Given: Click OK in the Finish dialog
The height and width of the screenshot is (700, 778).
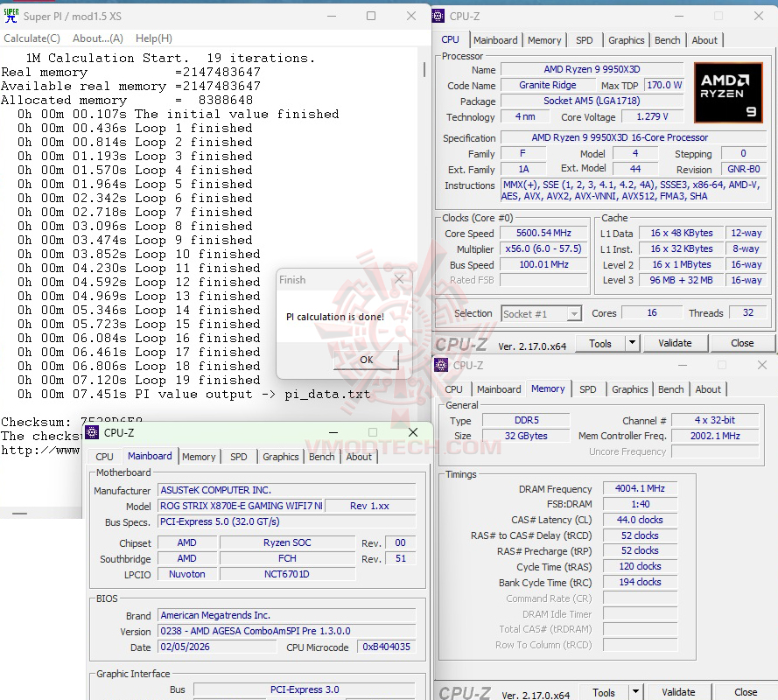Looking at the screenshot, I should pos(366,360).
